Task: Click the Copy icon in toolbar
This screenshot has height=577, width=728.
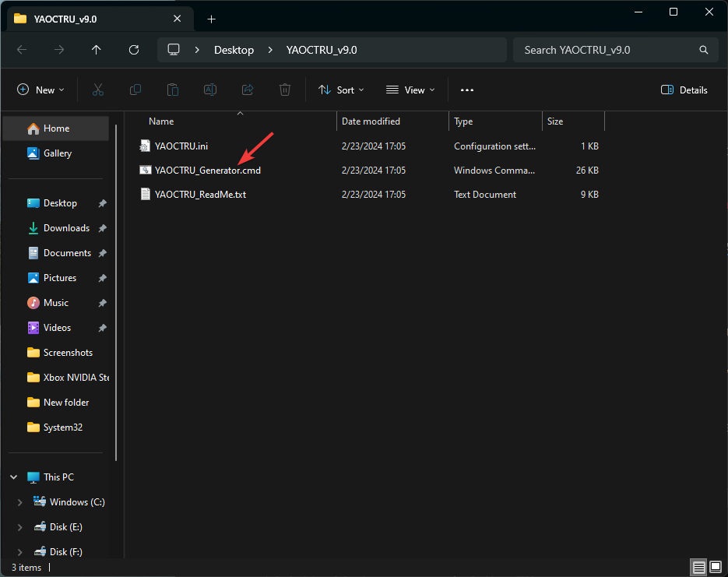Action: pos(135,90)
